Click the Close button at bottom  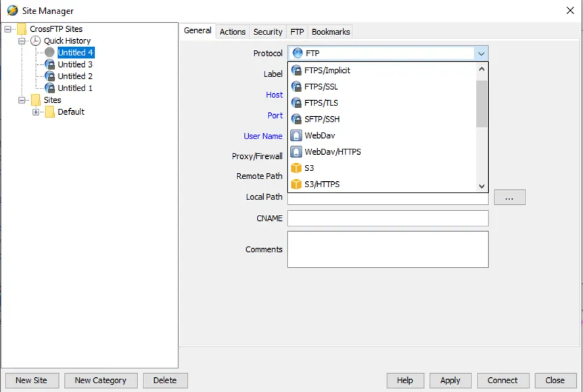click(x=555, y=381)
